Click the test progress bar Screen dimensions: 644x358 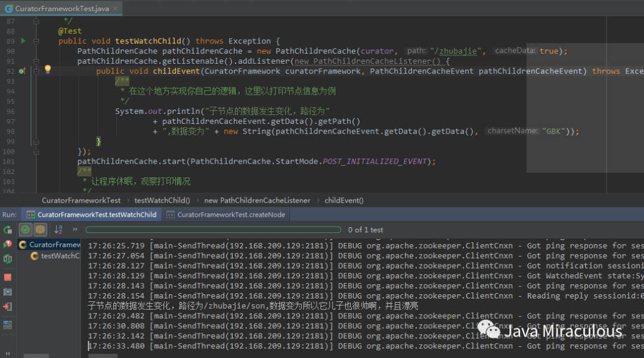213,230
